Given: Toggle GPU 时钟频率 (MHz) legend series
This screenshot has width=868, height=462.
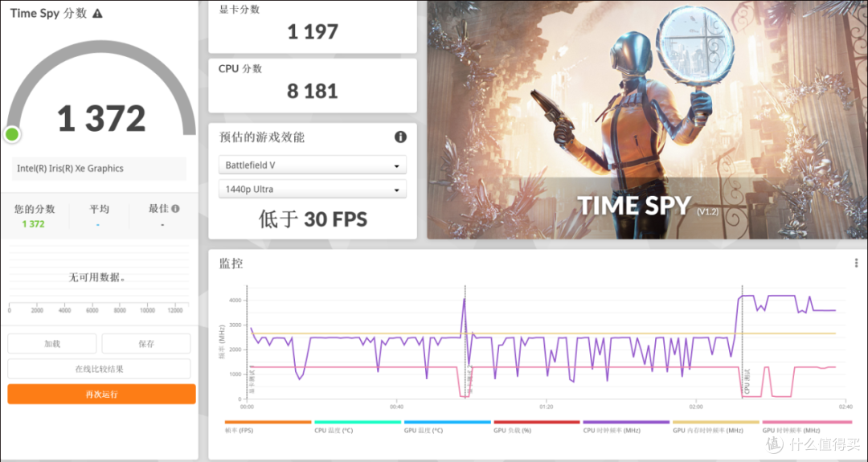Looking at the screenshot, I should (791, 431).
